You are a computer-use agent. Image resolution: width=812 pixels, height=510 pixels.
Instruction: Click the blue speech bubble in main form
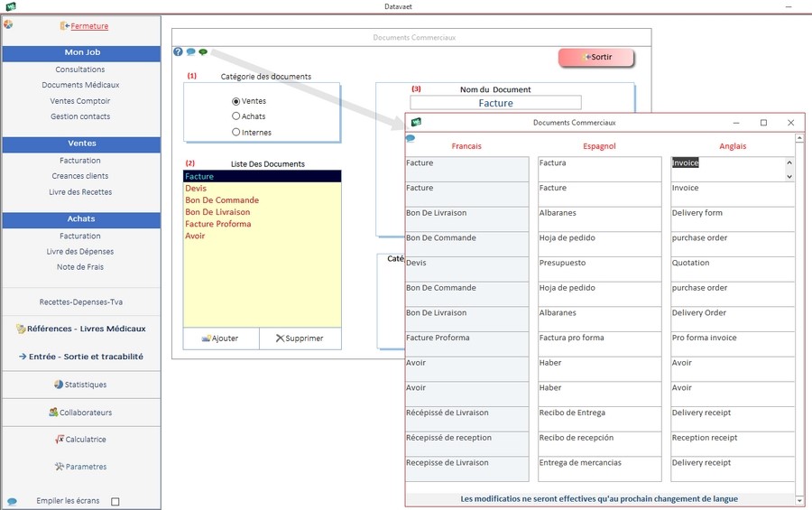[190, 51]
